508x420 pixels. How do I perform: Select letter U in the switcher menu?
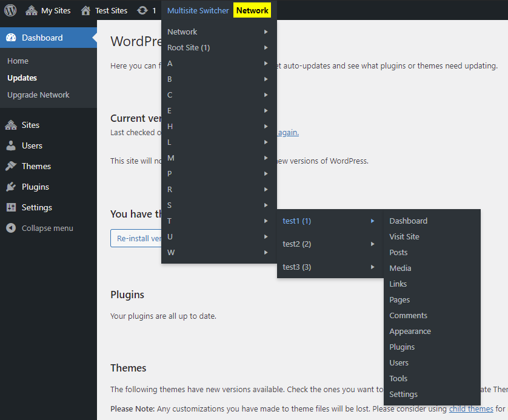coord(219,237)
